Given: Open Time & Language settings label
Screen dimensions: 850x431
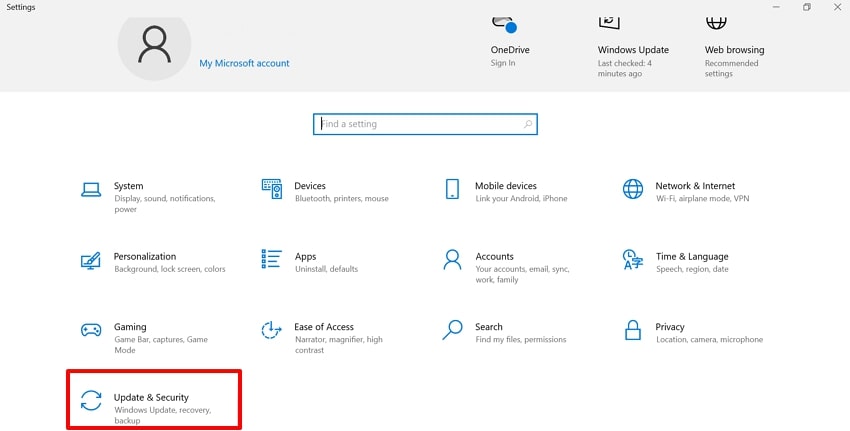Looking at the screenshot, I should pos(692,256).
